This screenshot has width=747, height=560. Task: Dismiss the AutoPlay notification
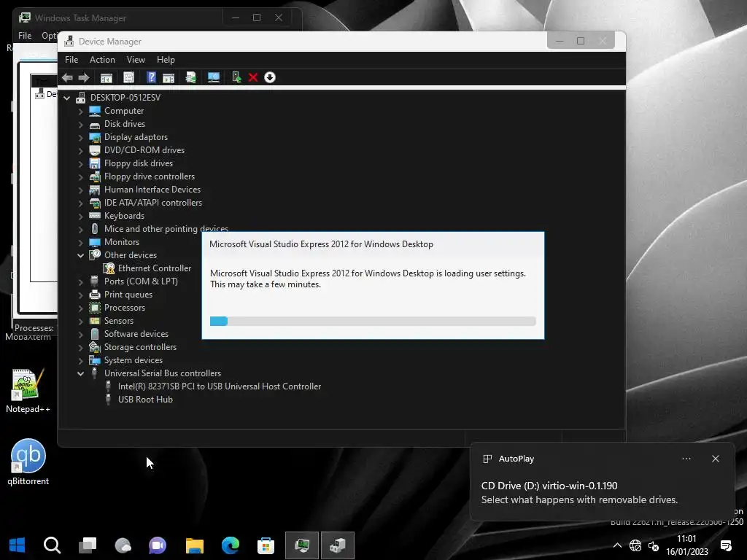tap(715, 459)
